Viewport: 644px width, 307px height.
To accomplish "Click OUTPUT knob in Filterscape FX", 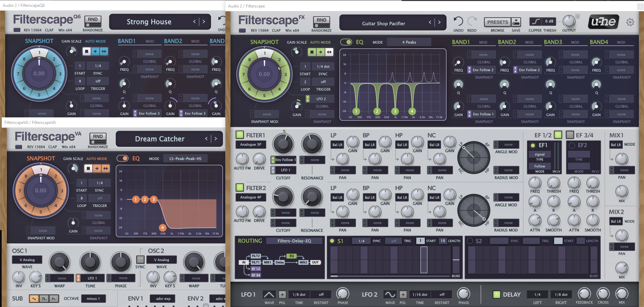I will 568,21.
